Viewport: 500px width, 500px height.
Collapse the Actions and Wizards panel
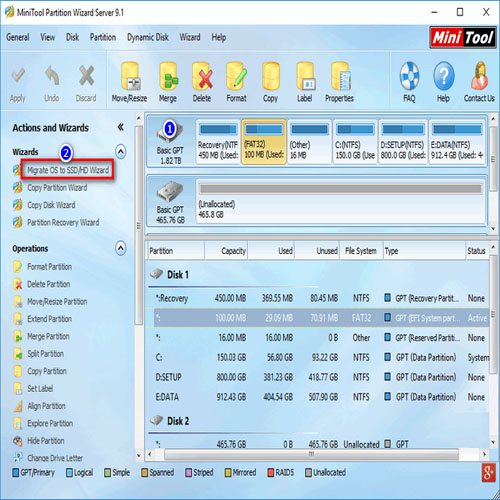[120, 127]
